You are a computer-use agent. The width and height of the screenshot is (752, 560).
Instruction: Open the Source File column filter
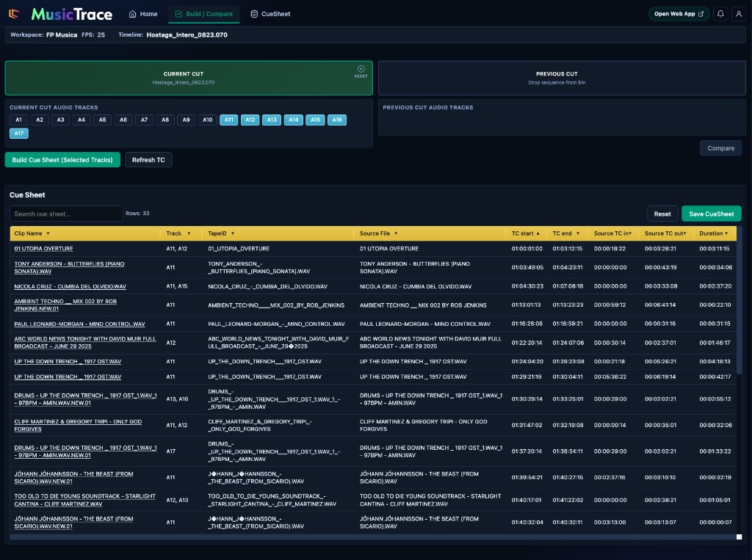tap(396, 233)
